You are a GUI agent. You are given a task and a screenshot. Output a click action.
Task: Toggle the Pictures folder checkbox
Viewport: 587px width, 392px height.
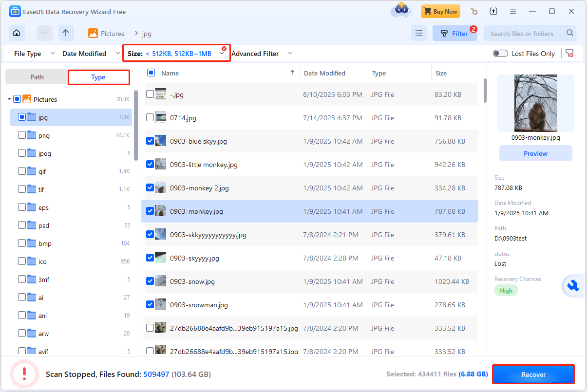[17, 99]
